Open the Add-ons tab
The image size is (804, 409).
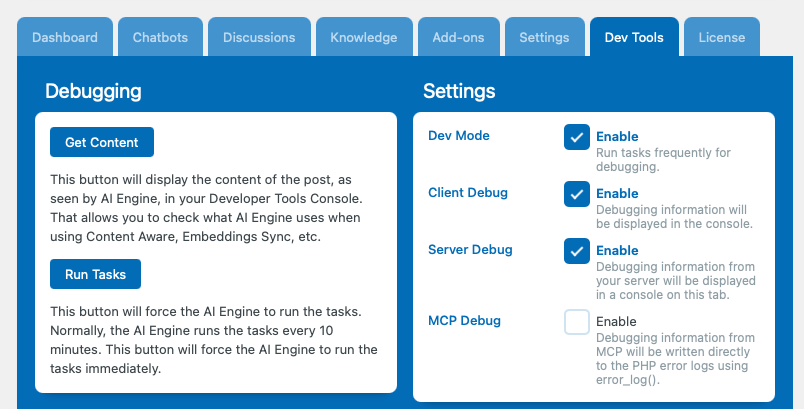[x=458, y=37]
